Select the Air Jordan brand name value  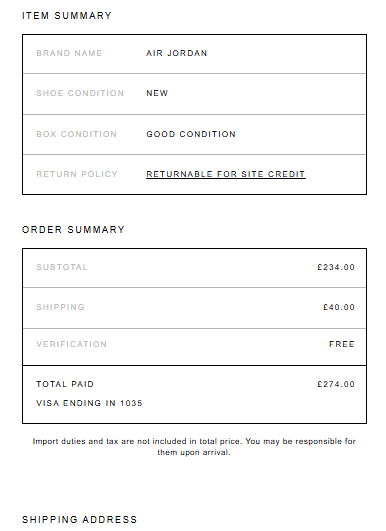[176, 53]
